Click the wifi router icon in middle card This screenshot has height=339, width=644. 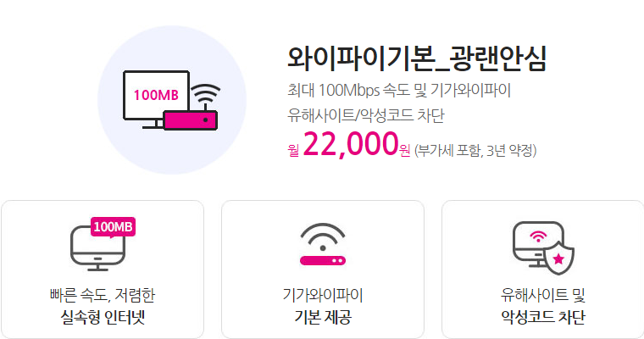coord(323,244)
